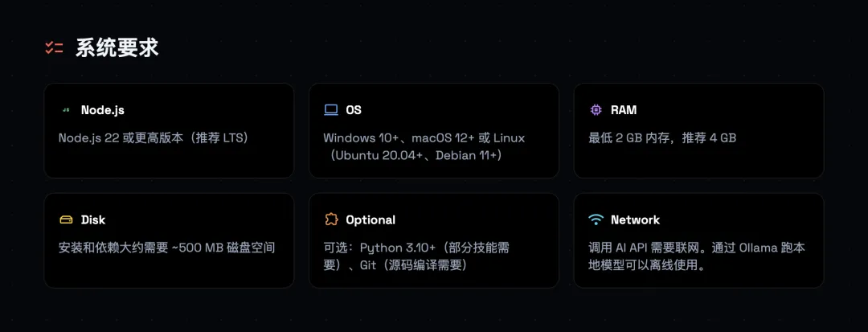
Task: Click the purple RAM chip icon
Action: [596, 110]
